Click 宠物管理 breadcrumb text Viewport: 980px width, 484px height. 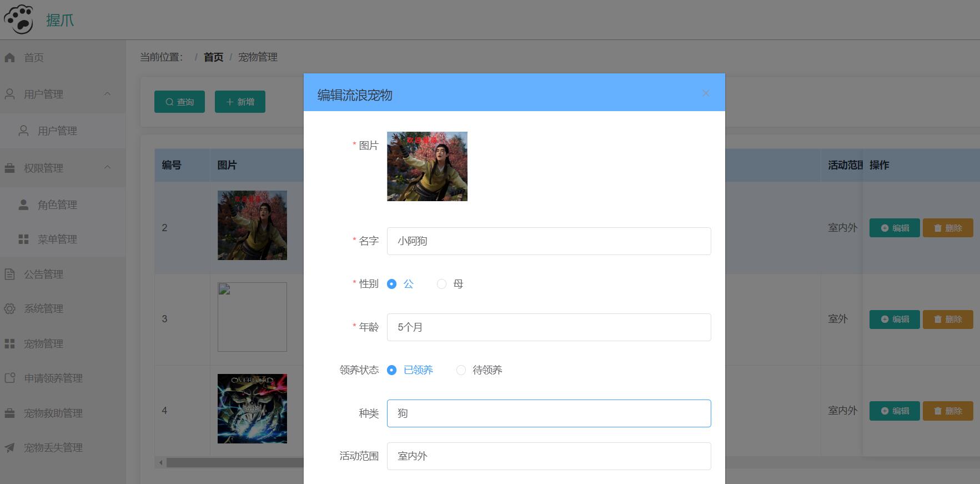[258, 57]
